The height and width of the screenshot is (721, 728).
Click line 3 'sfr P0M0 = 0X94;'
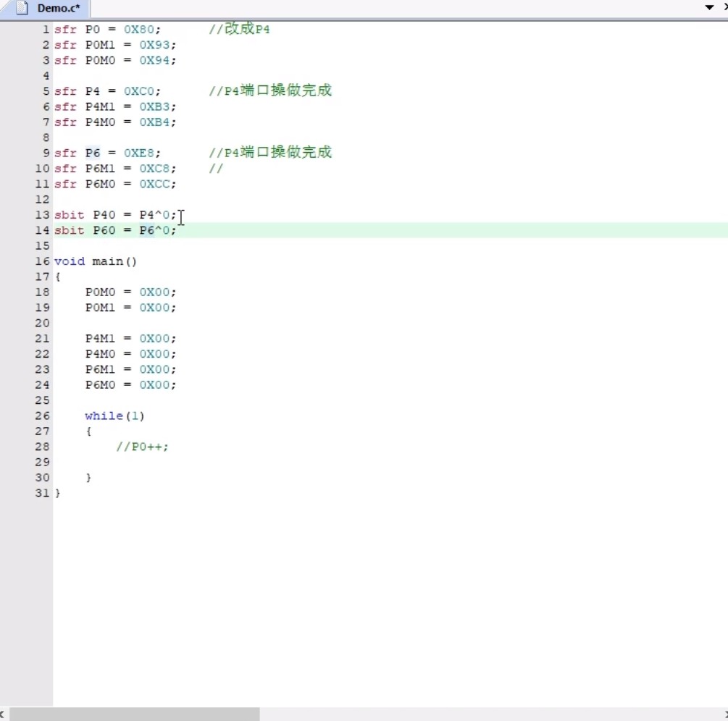tap(115, 60)
